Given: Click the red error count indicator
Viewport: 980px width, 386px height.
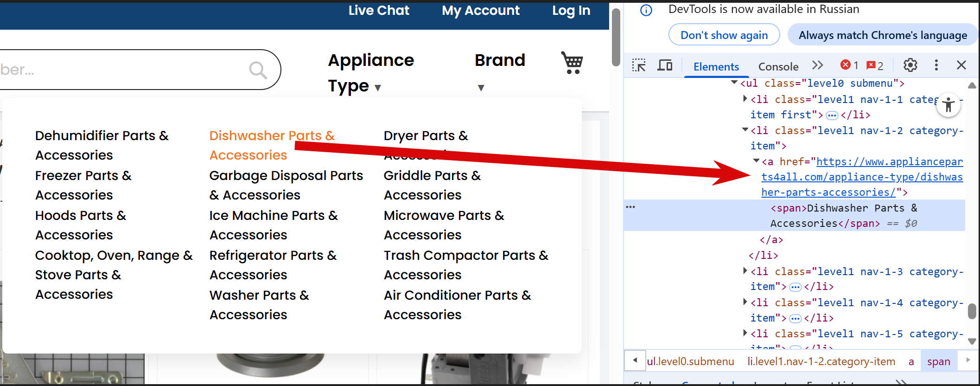Looking at the screenshot, I should 849,65.
